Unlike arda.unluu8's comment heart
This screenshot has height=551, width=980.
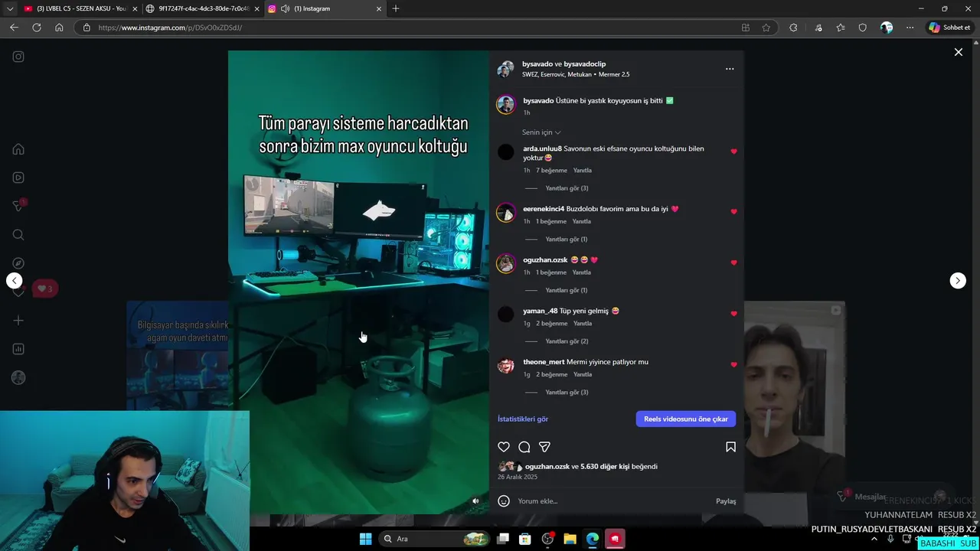pos(733,152)
